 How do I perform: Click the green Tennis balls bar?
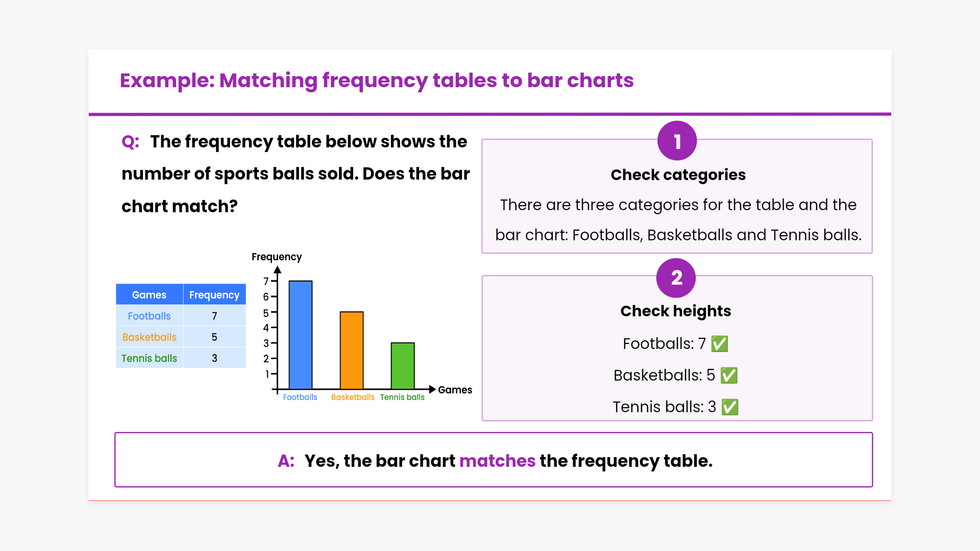point(403,366)
